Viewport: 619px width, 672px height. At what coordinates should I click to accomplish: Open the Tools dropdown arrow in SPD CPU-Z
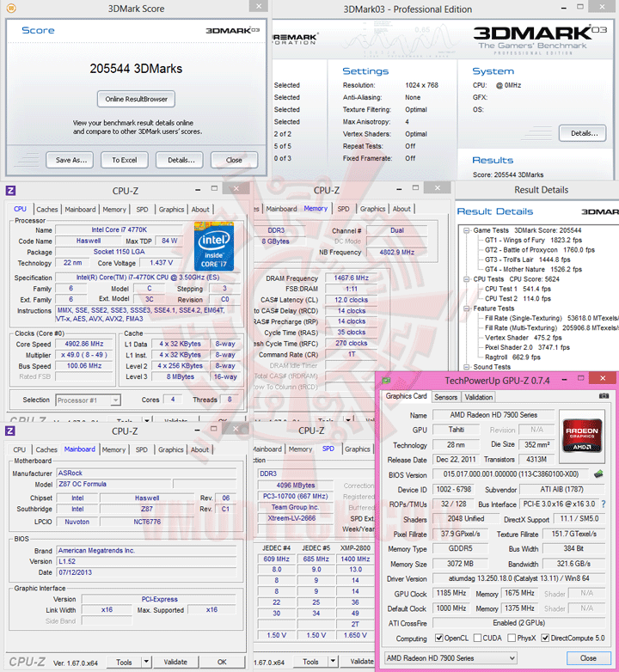pos(333,662)
